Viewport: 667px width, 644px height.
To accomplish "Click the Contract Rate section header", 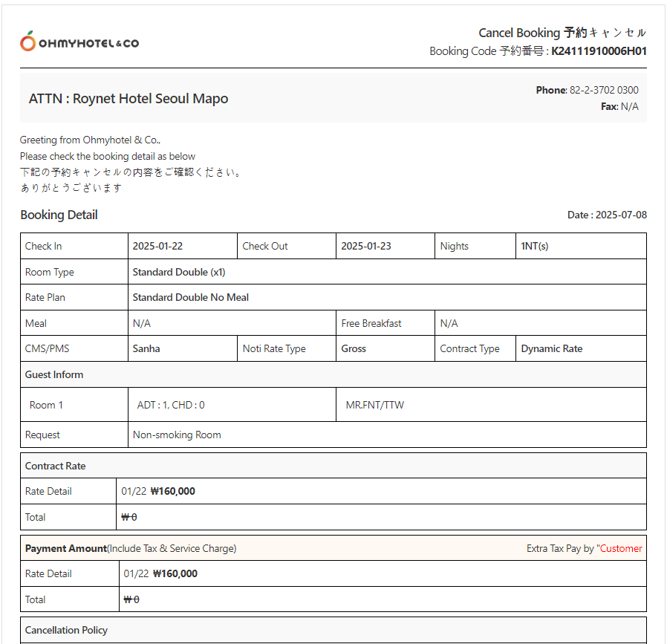I will click(x=56, y=466).
